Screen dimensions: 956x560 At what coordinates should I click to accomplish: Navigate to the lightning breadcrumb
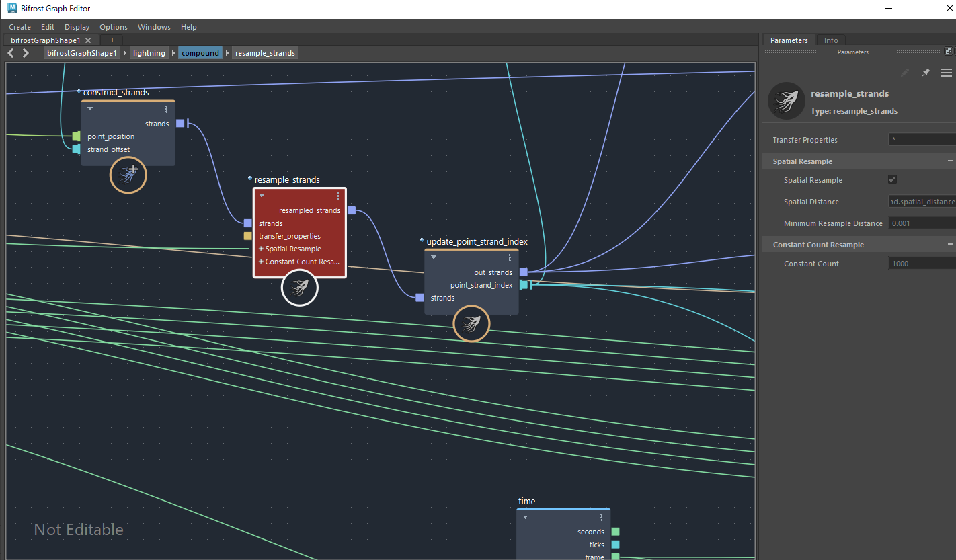tap(149, 52)
